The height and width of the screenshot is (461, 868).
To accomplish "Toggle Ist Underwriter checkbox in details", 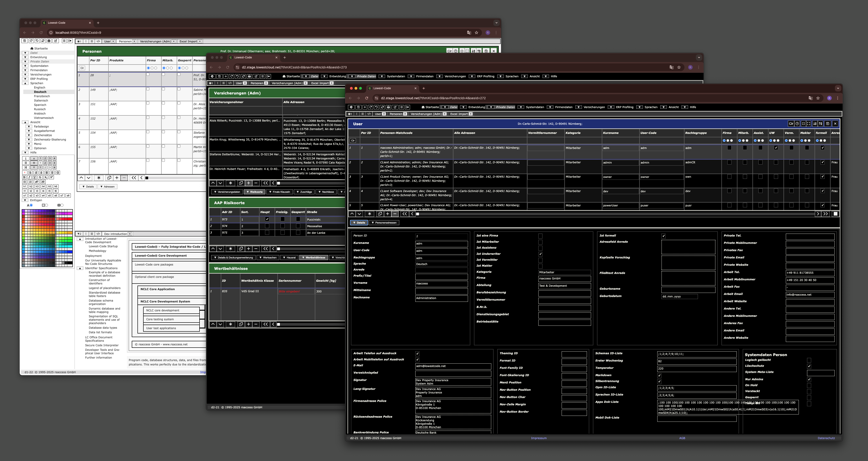I will [x=540, y=254].
